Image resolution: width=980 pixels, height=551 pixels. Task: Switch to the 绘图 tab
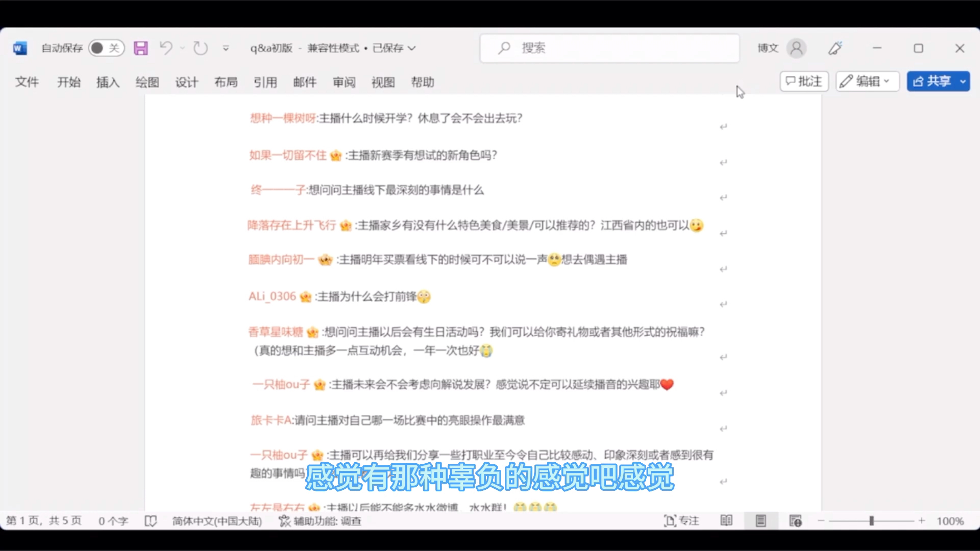tap(147, 82)
